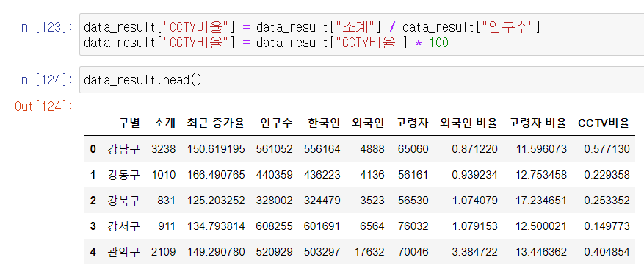
Task: Click the population value 608255
Action: 275,226
